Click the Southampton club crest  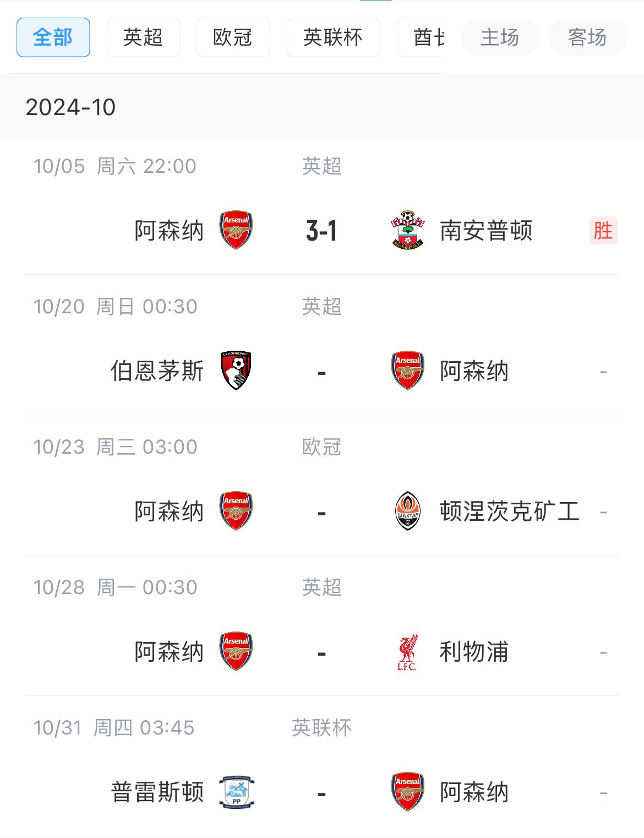tap(407, 230)
